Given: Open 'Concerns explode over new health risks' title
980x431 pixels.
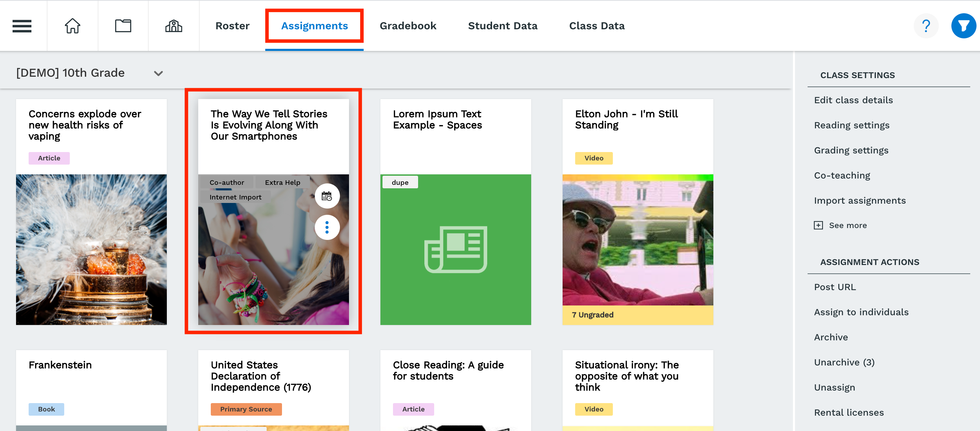Looking at the screenshot, I should pos(84,125).
